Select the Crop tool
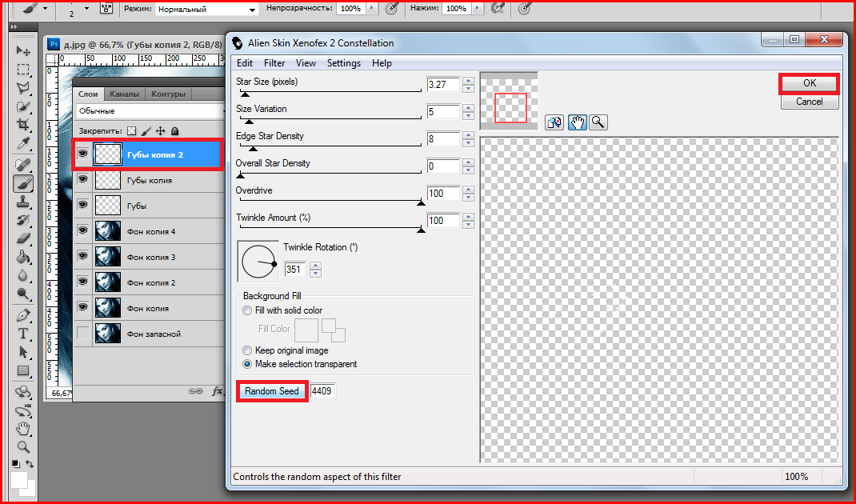Viewport: 856px width, 504px height. pyautogui.click(x=23, y=125)
